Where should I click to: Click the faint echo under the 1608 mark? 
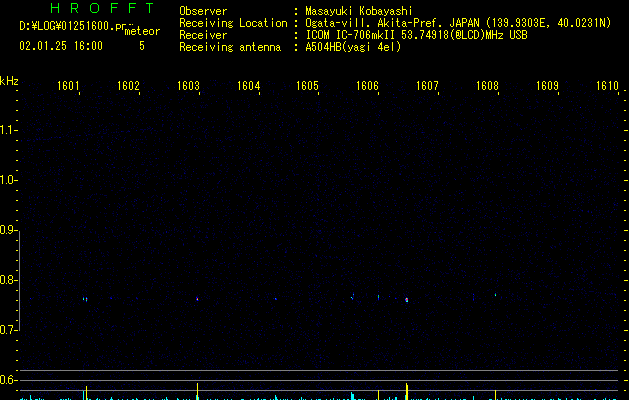tap(495, 295)
